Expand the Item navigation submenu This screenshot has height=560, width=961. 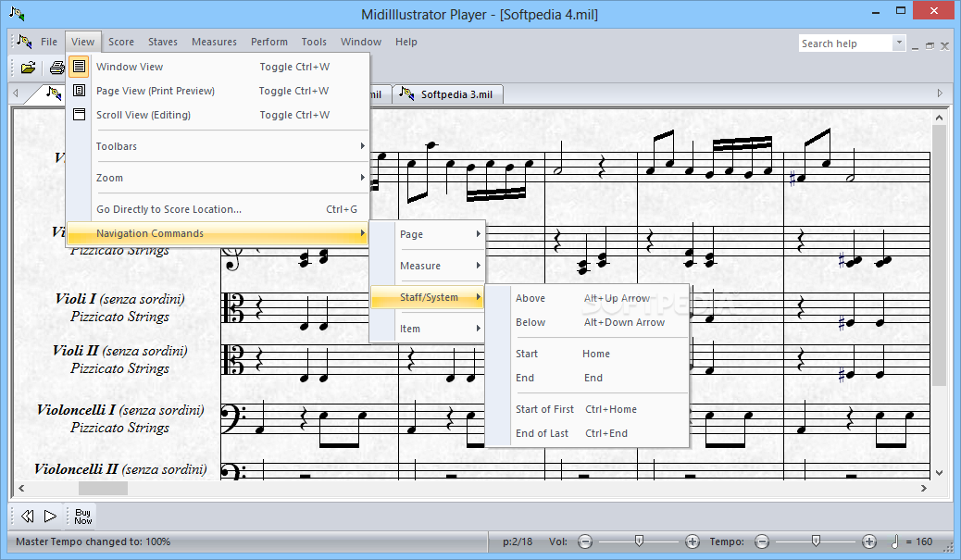click(x=427, y=329)
